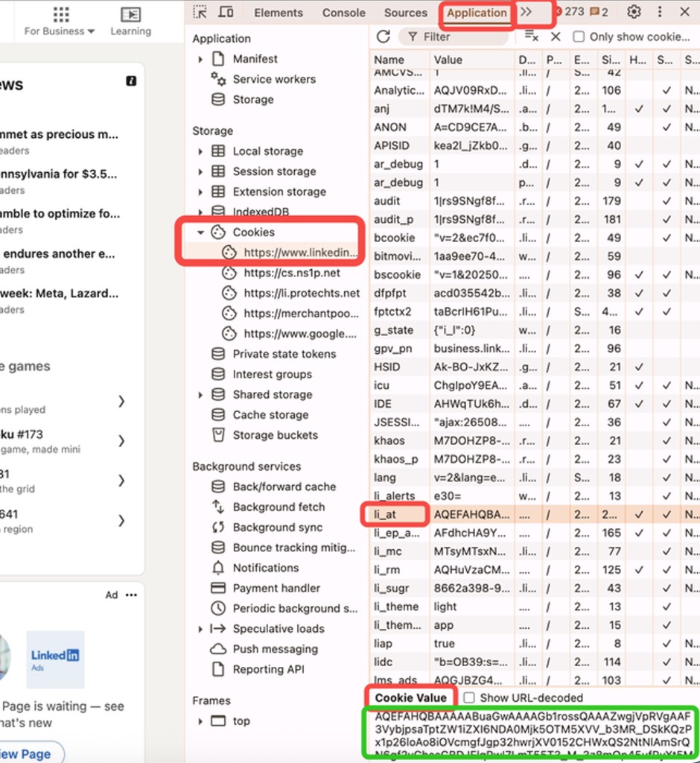Select the li_mc cookie row

535,551
